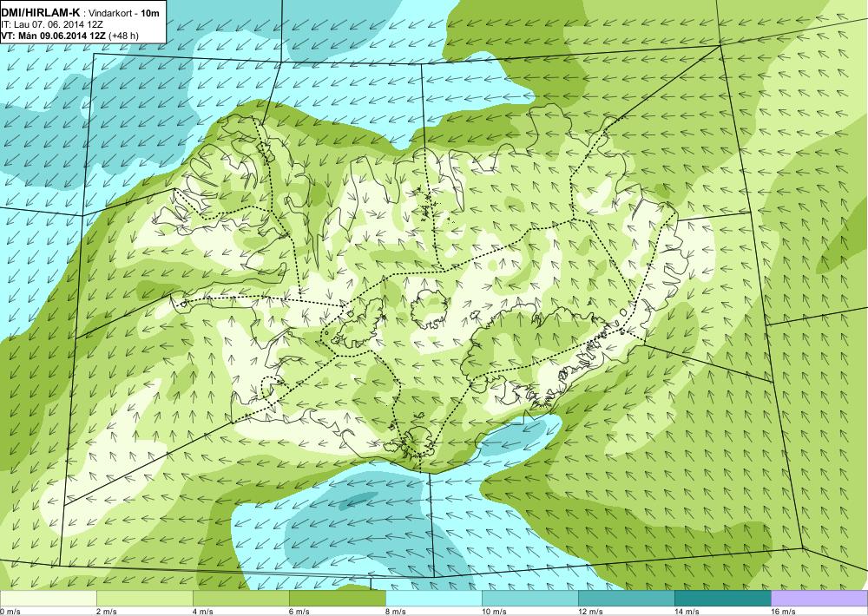Click the 4–6 m/s green legend swatch

pos(240,598)
